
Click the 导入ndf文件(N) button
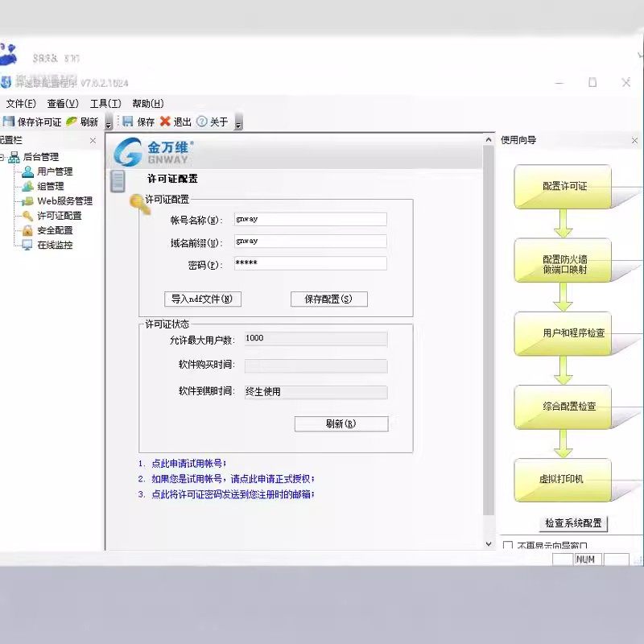pyautogui.click(x=203, y=299)
